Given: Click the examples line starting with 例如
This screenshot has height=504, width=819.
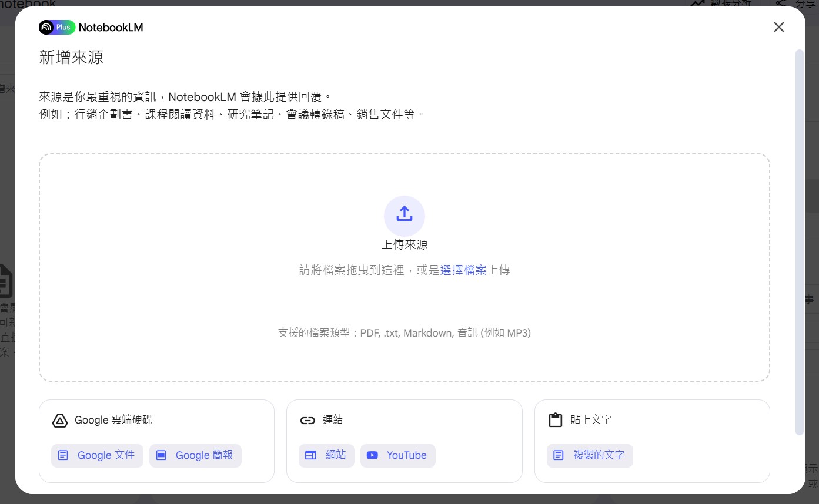Looking at the screenshot, I should click(x=232, y=115).
